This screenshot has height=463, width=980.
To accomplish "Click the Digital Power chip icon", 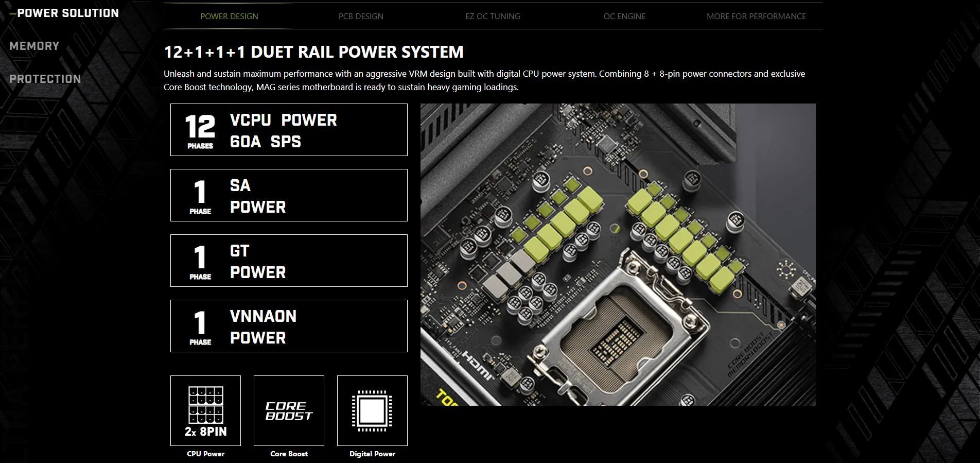I will click(372, 410).
